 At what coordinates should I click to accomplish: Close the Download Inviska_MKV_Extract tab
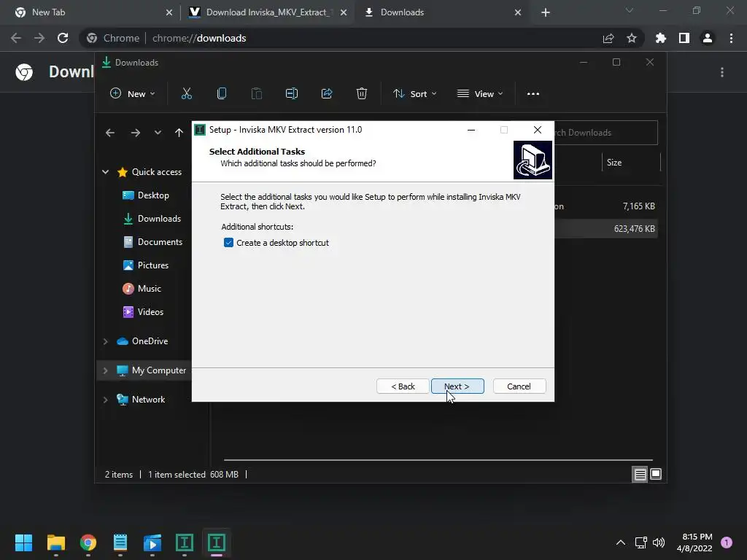pyautogui.click(x=344, y=12)
